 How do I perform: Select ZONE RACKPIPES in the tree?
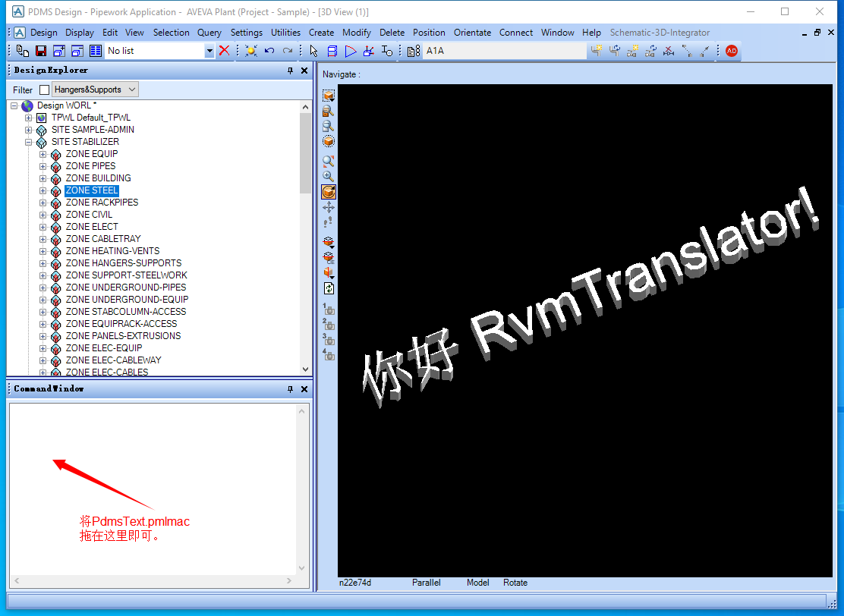(x=102, y=203)
